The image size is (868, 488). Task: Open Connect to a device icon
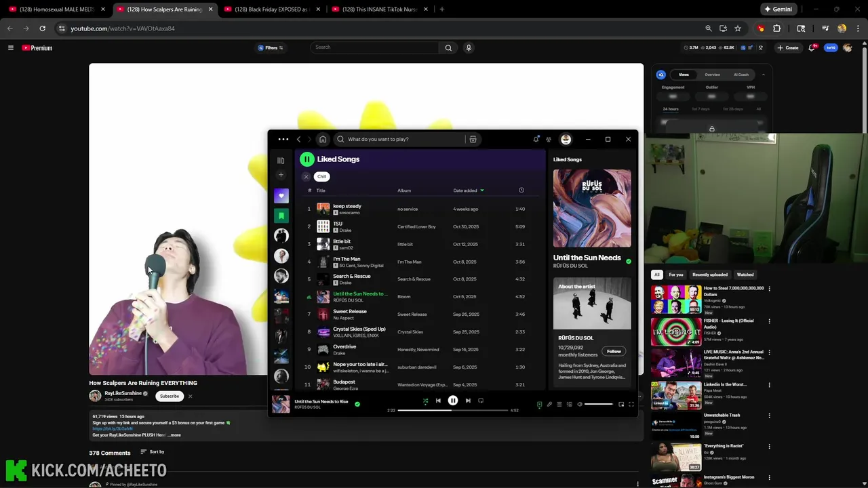(x=570, y=405)
